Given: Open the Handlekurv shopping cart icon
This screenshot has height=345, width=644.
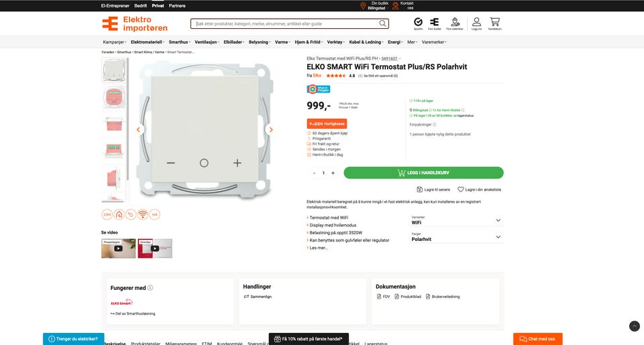Looking at the screenshot, I should 494,22.
